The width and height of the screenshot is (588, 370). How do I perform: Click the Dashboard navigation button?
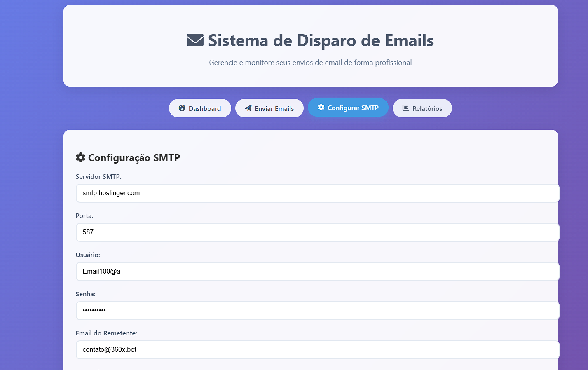point(200,108)
